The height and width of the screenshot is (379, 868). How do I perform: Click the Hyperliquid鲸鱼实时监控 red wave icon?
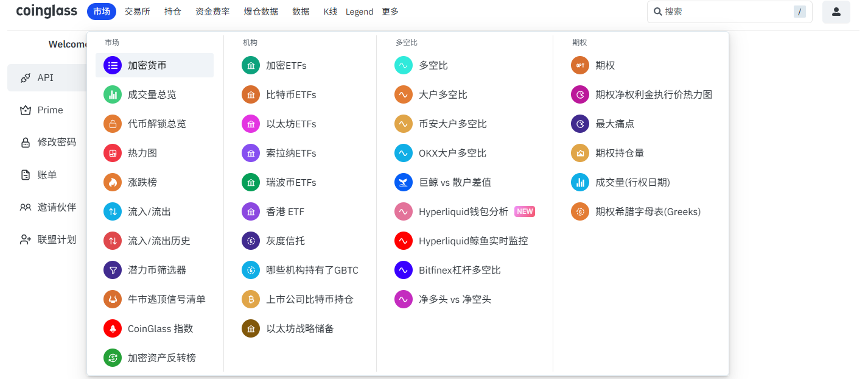[x=404, y=241]
